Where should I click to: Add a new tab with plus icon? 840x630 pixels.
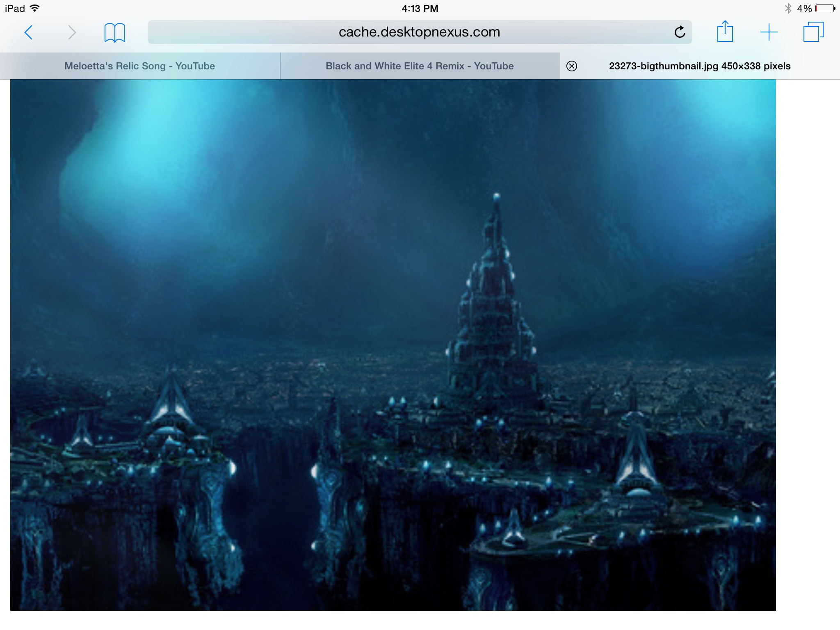point(769,32)
